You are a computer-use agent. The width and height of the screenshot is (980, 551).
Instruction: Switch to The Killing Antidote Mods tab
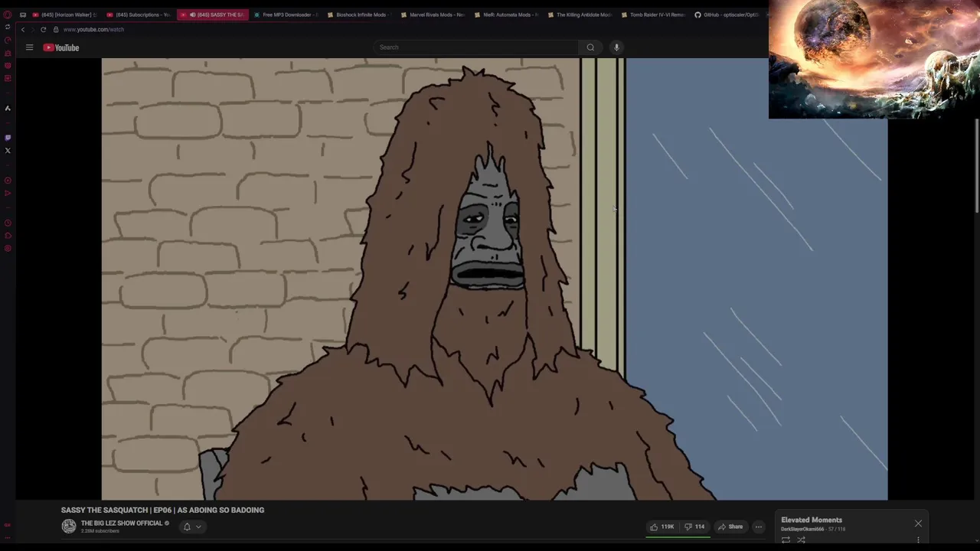(x=580, y=15)
